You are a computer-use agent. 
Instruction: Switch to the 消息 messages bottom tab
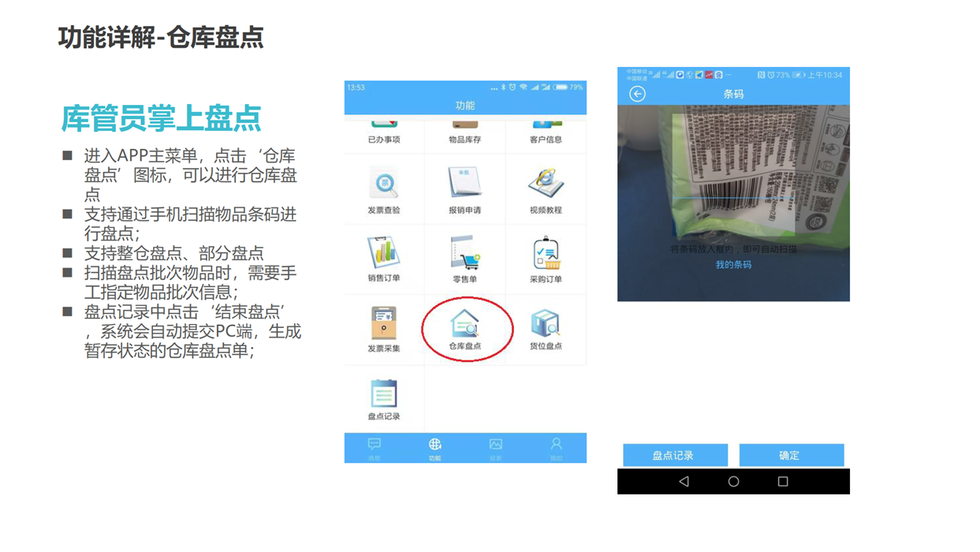point(374,448)
